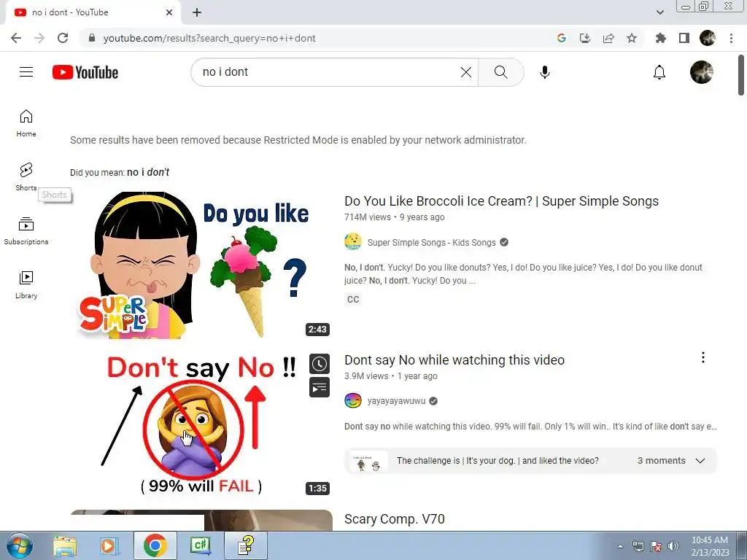Viewport: 747px width, 560px height.
Task: Click the Google icon in address bar
Action: (x=562, y=38)
